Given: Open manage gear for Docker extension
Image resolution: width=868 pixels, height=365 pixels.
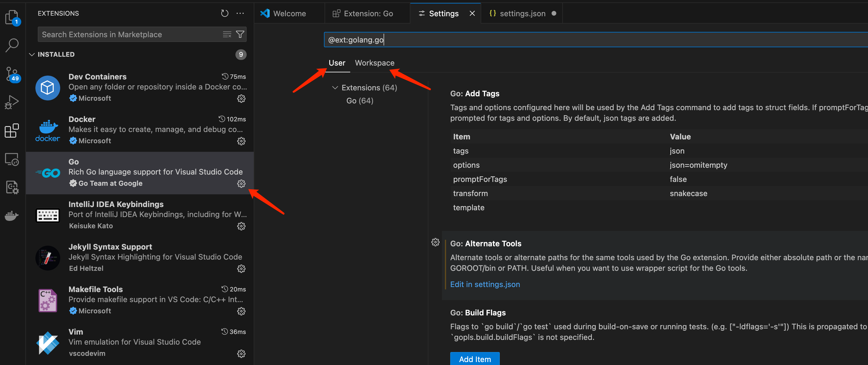Looking at the screenshot, I should (x=241, y=141).
